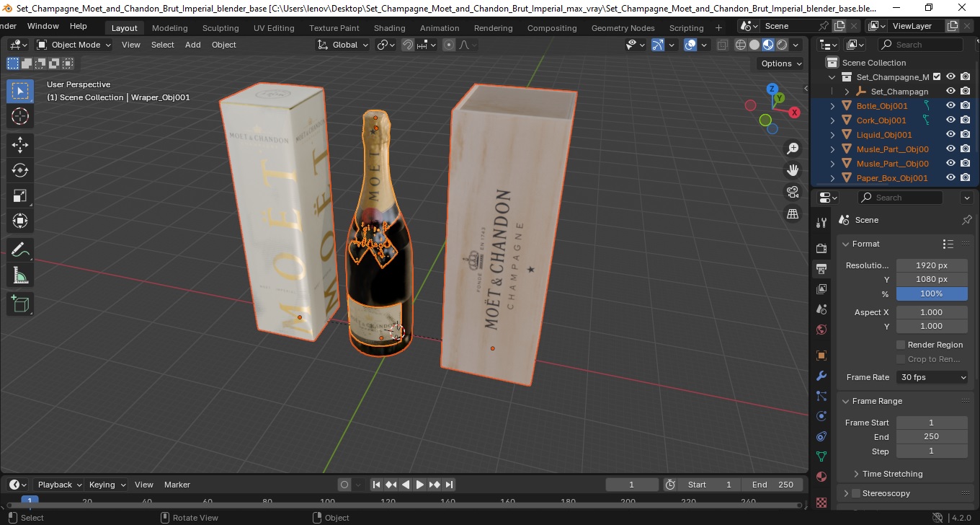This screenshot has height=525, width=980.
Task: Jump to the last frame
Action: click(449, 485)
